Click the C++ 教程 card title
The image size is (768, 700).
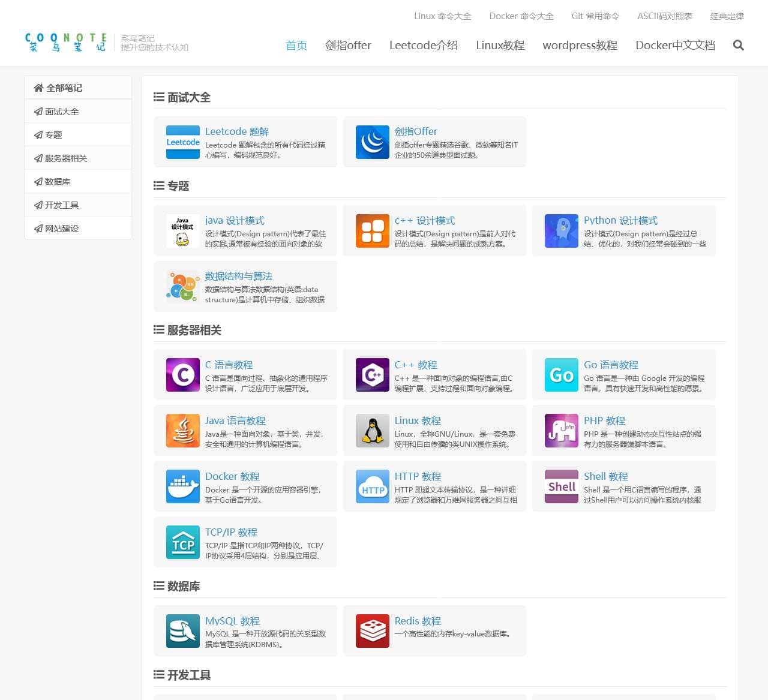click(416, 365)
